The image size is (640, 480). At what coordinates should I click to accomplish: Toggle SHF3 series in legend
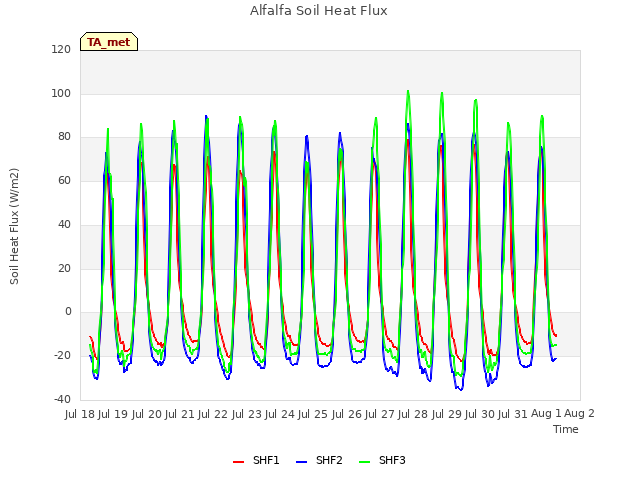click(382, 460)
